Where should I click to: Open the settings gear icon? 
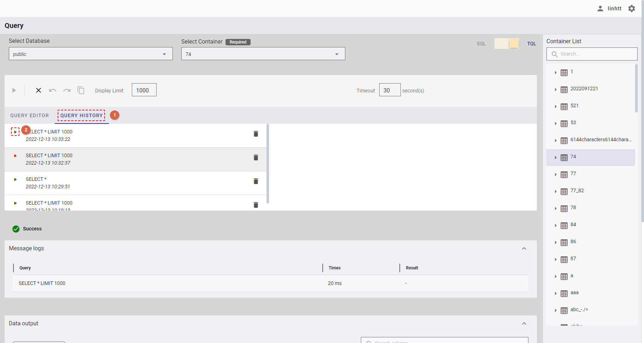pyautogui.click(x=632, y=8)
